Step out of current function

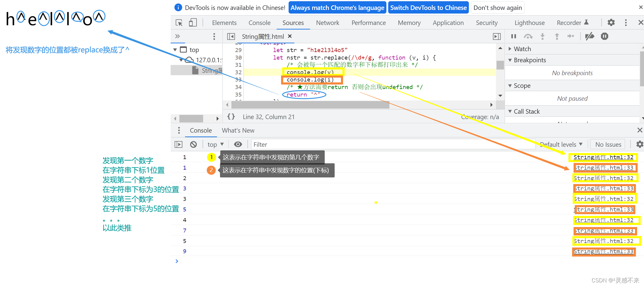(557, 36)
